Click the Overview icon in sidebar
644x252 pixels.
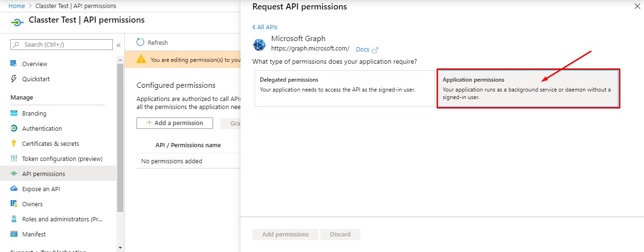click(14, 64)
